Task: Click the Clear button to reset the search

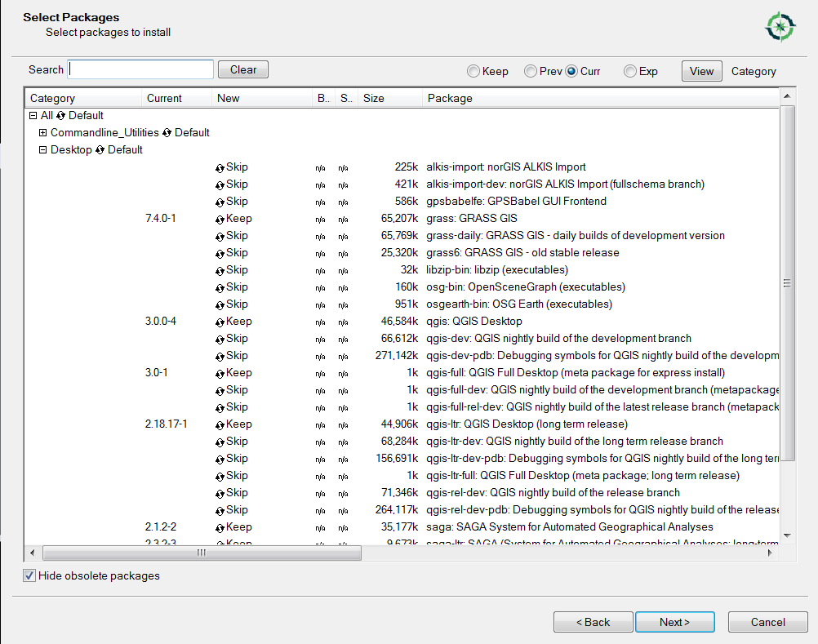Action: tap(242, 69)
